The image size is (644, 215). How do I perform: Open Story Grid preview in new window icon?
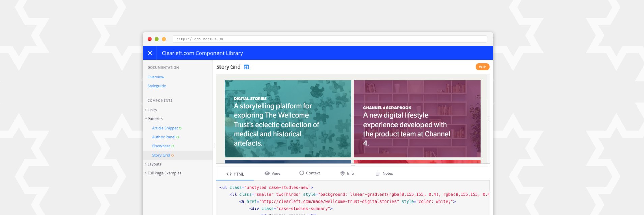[246, 67]
